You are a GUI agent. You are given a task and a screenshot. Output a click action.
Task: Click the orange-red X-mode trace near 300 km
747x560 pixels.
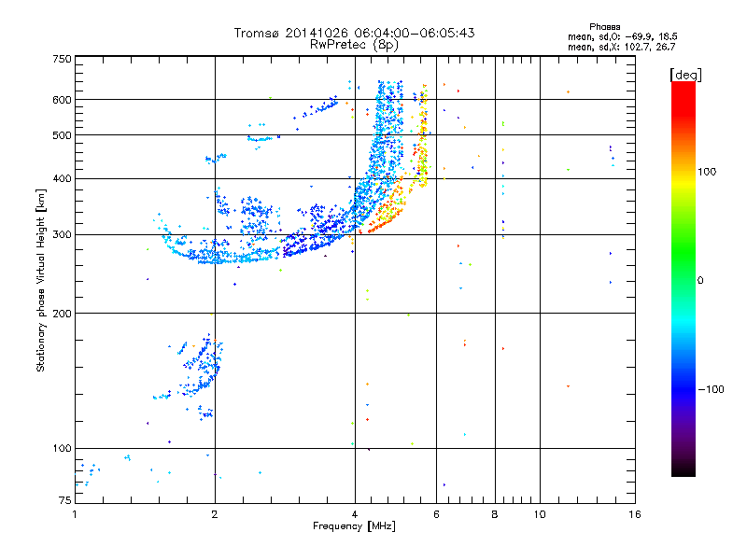(384, 221)
